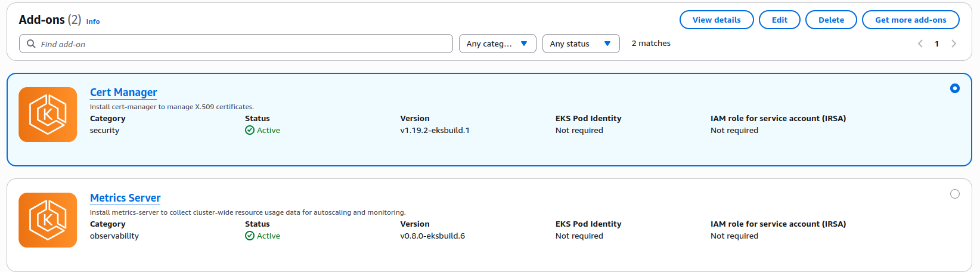Click the Cert Manager Kubernetes add-on icon
The image size is (980, 272).
[x=48, y=115]
